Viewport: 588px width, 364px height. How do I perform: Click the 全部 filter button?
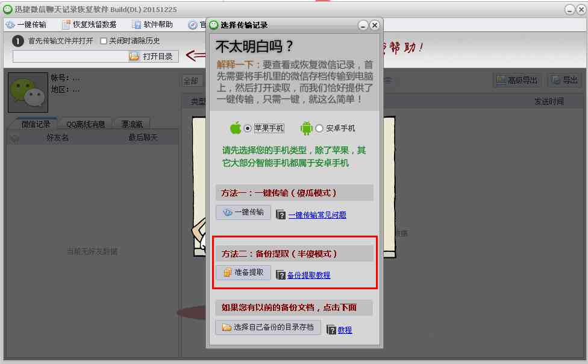point(191,81)
